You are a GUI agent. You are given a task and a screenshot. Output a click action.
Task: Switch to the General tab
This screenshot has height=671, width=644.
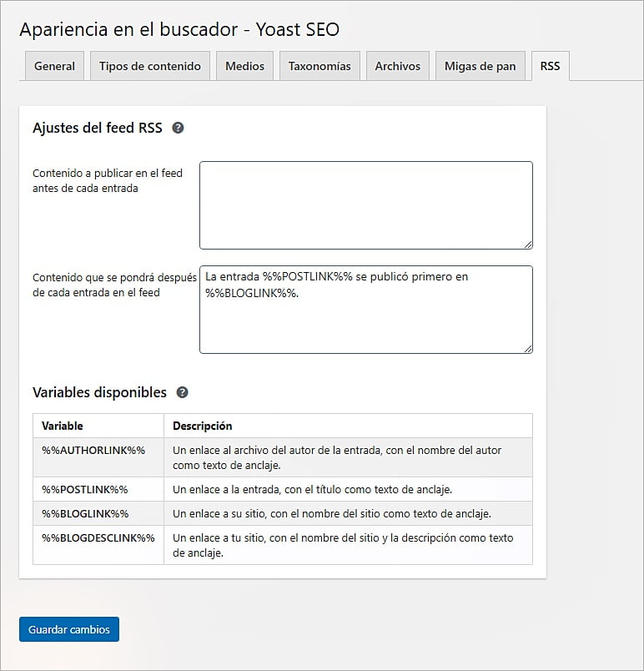54,67
